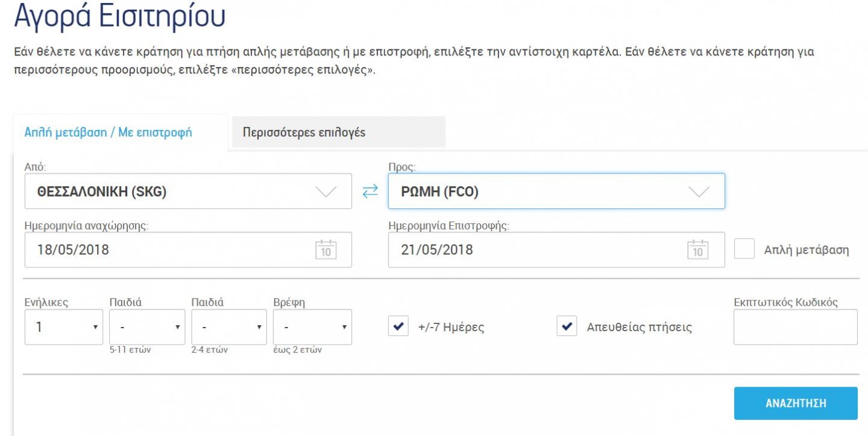Select the Απλή μετάβαση / Με επιστροφή tab

[x=108, y=132]
